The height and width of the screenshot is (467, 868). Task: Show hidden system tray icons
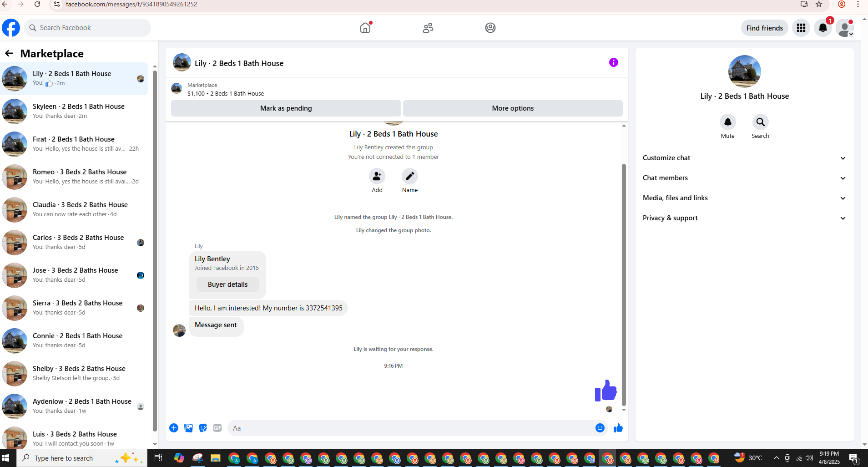776,458
